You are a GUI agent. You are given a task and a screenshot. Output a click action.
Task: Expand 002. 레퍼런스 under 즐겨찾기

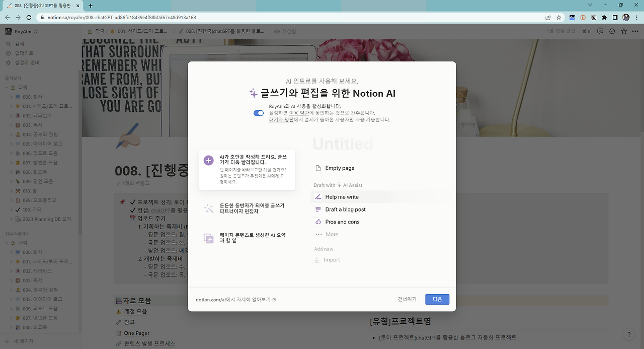12,115
